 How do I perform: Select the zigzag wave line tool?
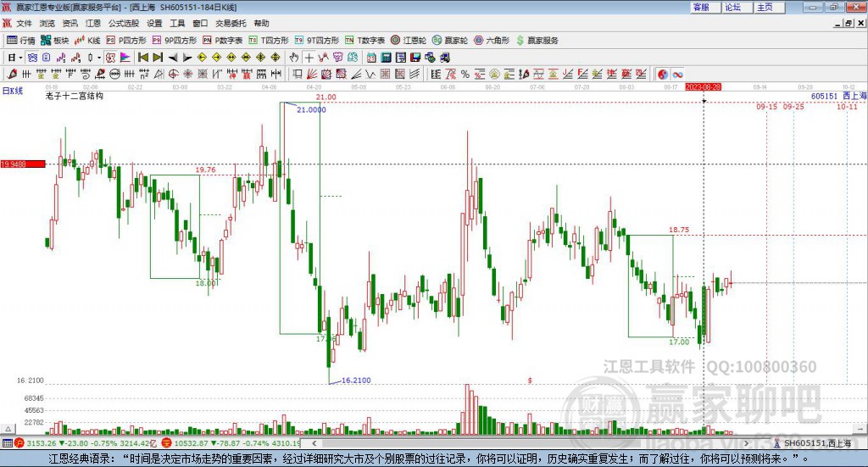pos(370,74)
